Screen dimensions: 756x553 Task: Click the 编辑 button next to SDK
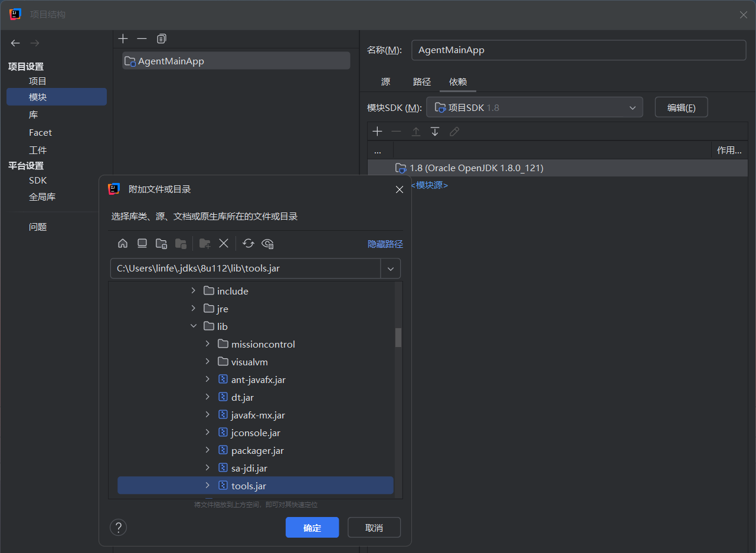tap(681, 107)
